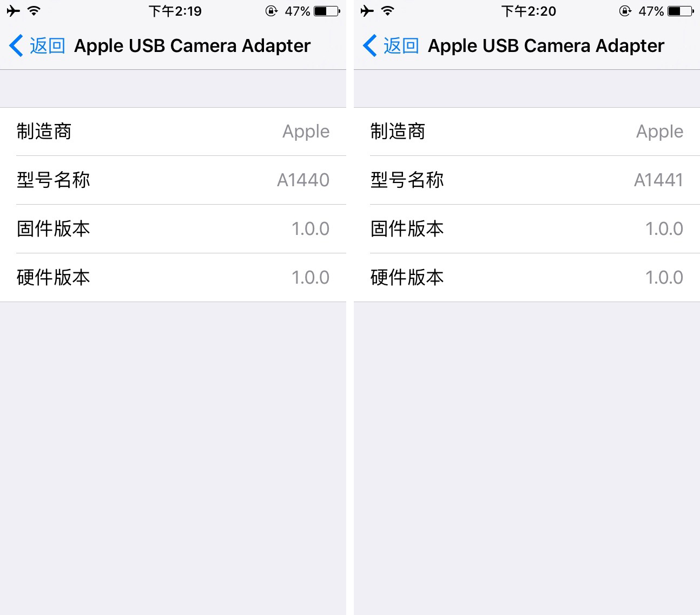Tap Wi-Fi icon in left status bar
The width and height of the screenshot is (700, 615).
[34, 11]
